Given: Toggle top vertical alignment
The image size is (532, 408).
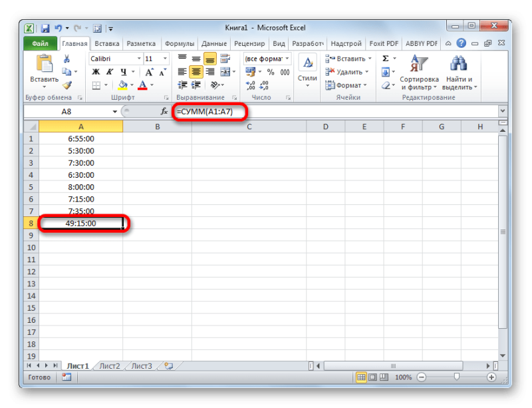Looking at the screenshot, I should (x=182, y=59).
